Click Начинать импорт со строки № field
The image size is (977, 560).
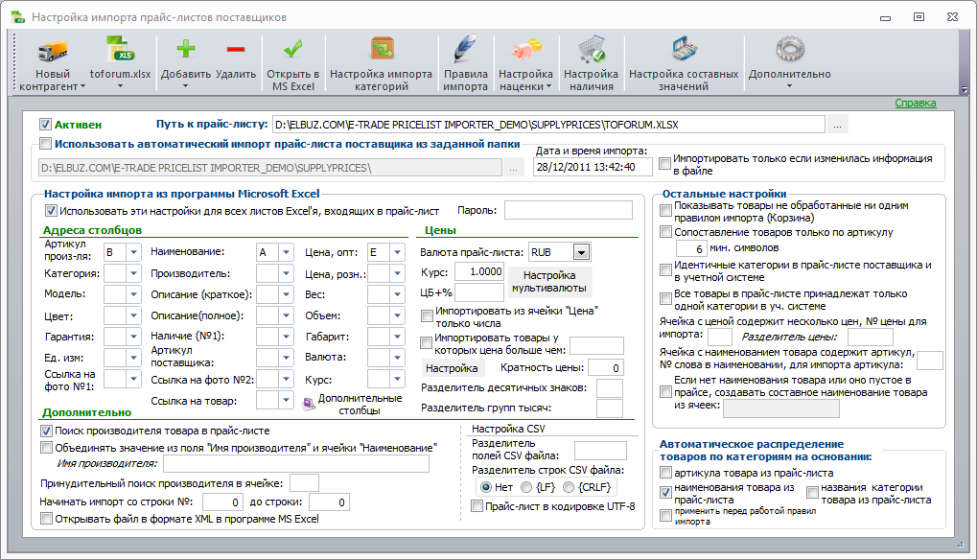tap(222, 502)
